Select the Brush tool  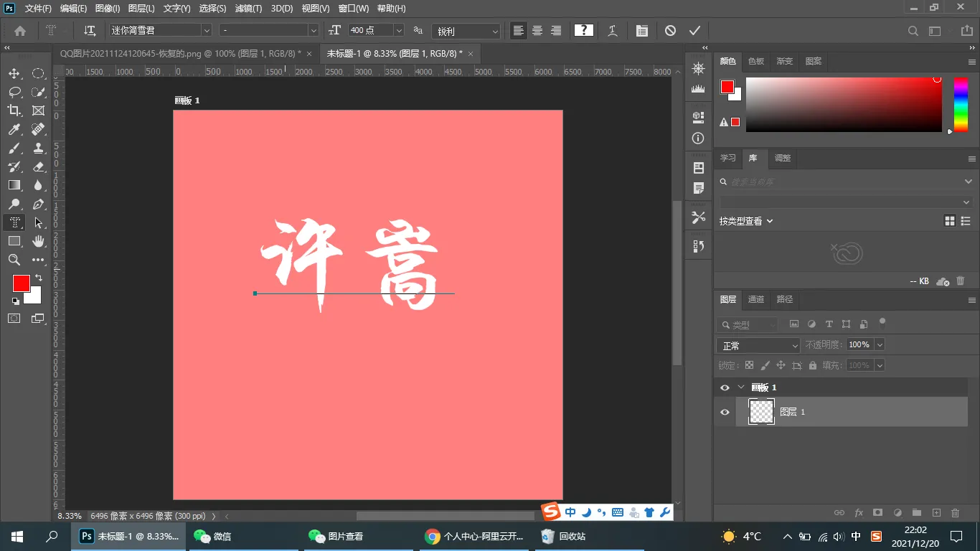pos(14,148)
